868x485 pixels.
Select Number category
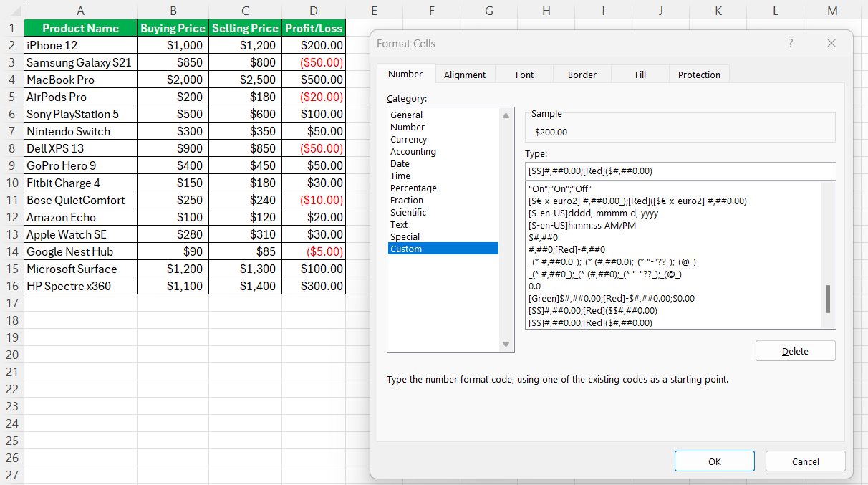point(443,127)
